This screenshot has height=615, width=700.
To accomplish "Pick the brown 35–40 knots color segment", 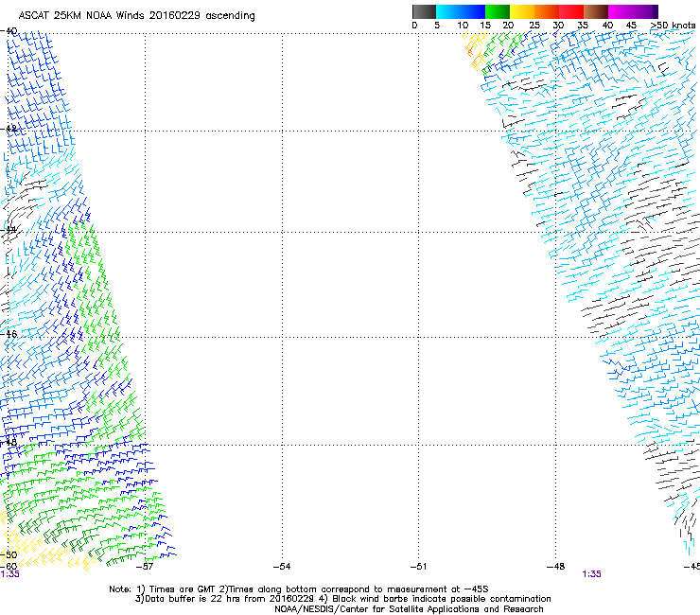I will click(x=596, y=11).
